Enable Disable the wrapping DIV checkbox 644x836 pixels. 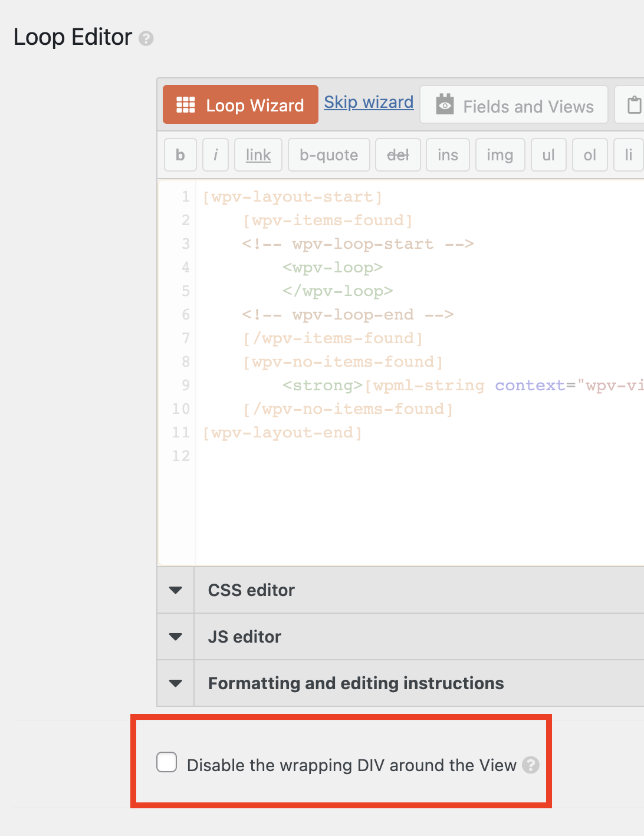coord(167,762)
